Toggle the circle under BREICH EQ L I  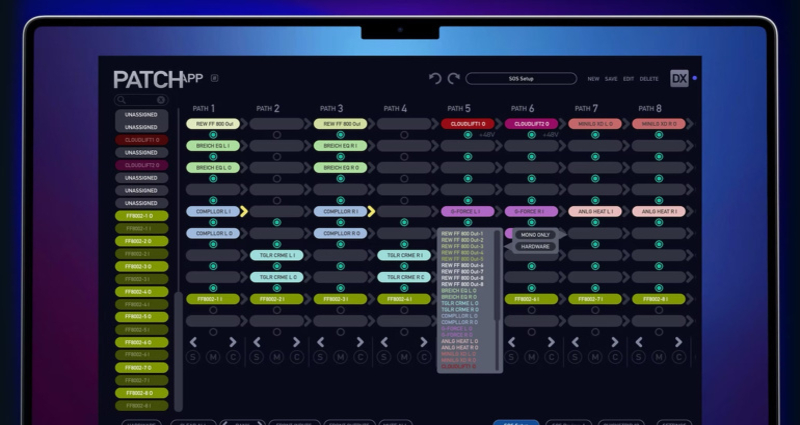213,157
